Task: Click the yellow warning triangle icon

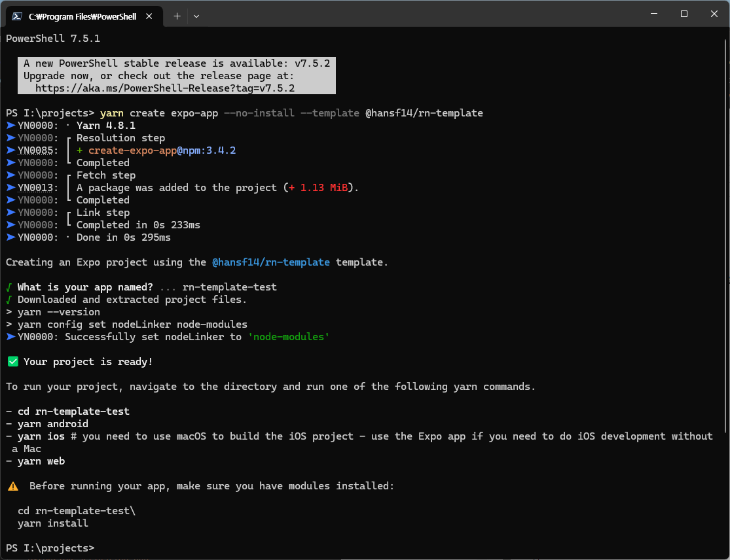Action: [x=12, y=486]
